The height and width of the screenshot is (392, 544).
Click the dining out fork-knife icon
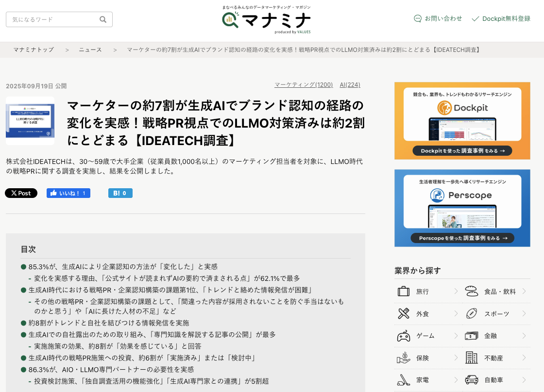(404, 313)
